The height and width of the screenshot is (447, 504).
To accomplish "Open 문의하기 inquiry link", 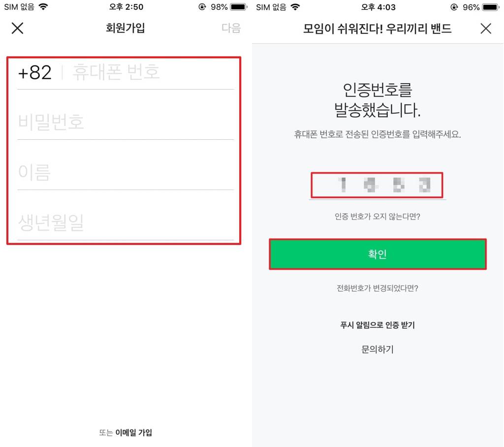I will tap(378, 349).
